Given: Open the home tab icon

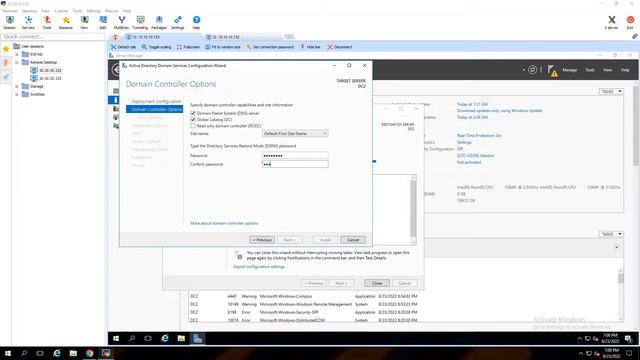Looking at the screenshot, I should pyautogui.click(x=115, y=37).
